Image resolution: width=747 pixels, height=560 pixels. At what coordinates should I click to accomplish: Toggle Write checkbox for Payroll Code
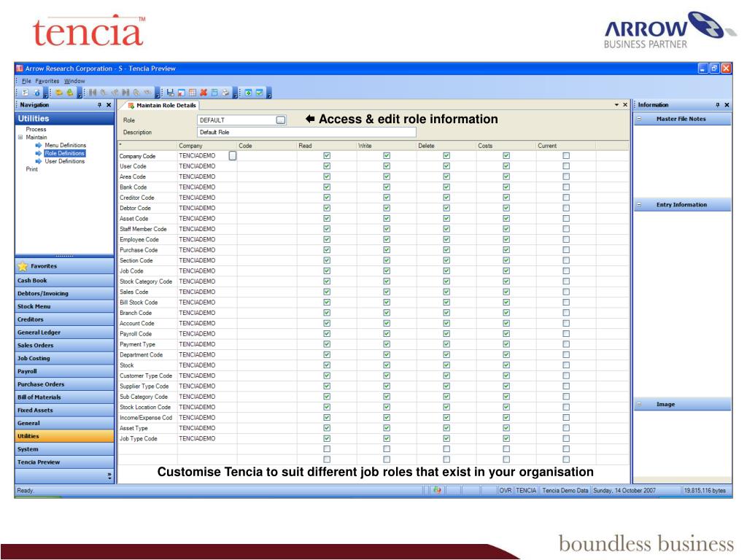coord(387,334)
